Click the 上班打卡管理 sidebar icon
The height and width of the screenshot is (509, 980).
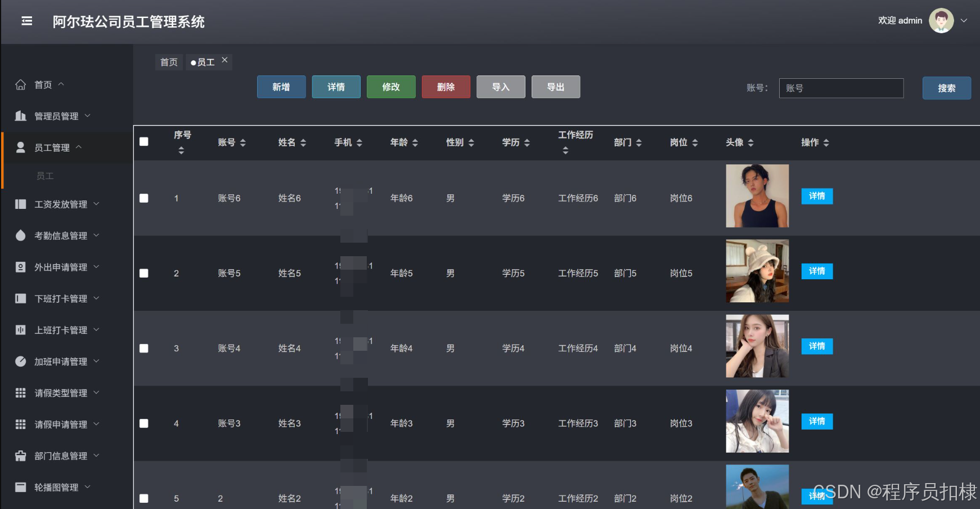click(x=21, y=330)
